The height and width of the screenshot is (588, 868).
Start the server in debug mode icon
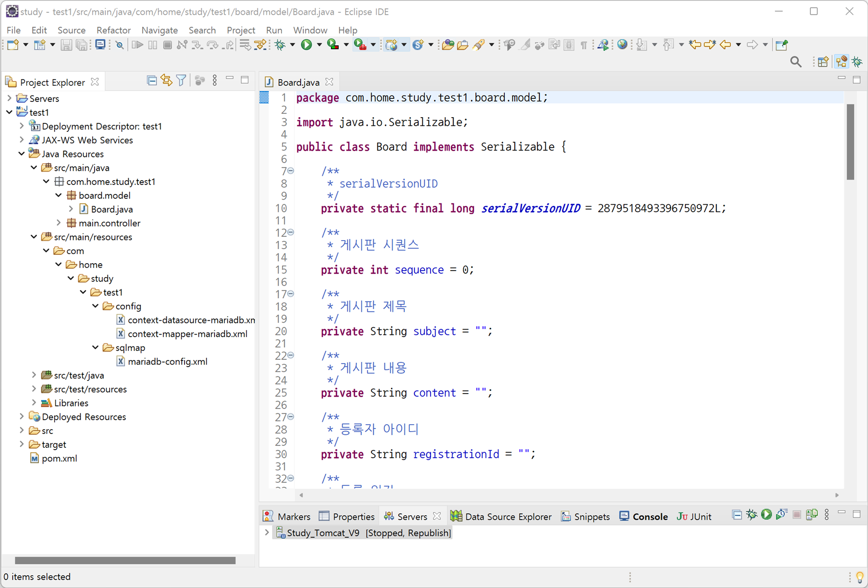(752, 515)
